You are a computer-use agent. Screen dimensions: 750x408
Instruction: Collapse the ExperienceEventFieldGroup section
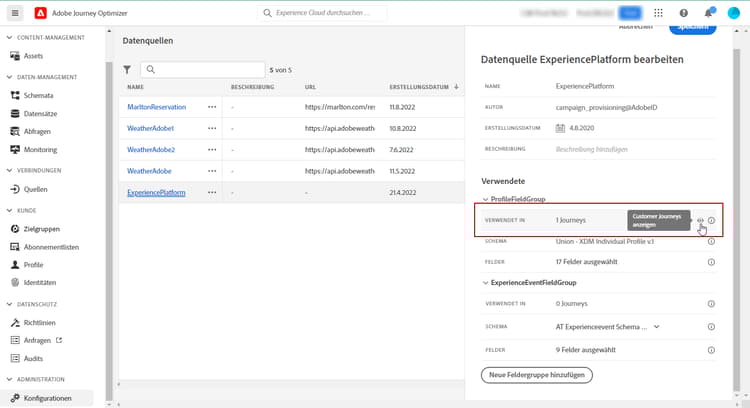click(x=485, y=283)
